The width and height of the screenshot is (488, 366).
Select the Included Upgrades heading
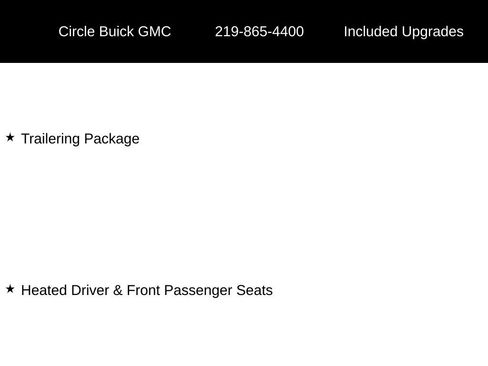[404, 32]
